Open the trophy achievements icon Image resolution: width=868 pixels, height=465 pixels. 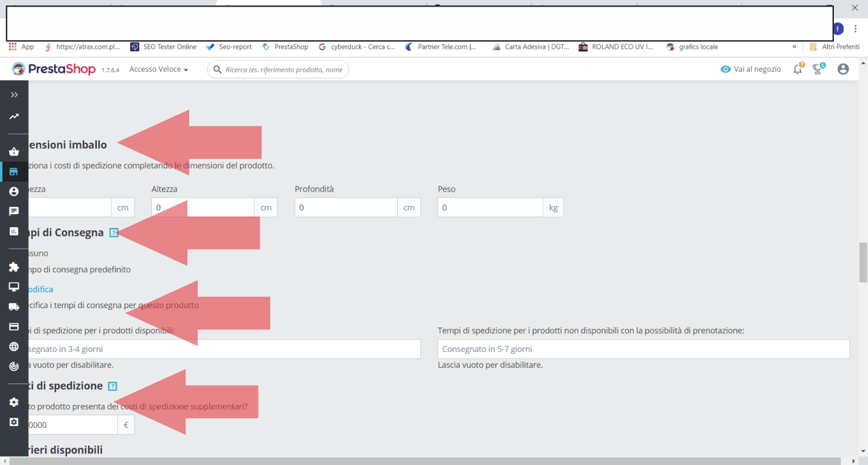click(819, 69)
